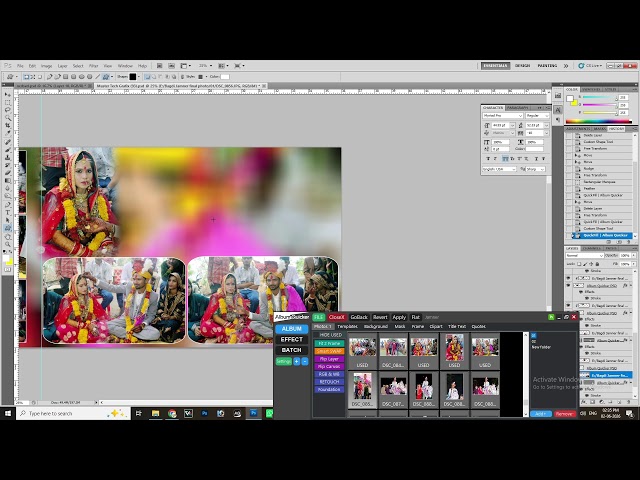The height and width of the screenshot is (480, 640).
Task: Open File Explorer from the taskbar
Action: 156,413
